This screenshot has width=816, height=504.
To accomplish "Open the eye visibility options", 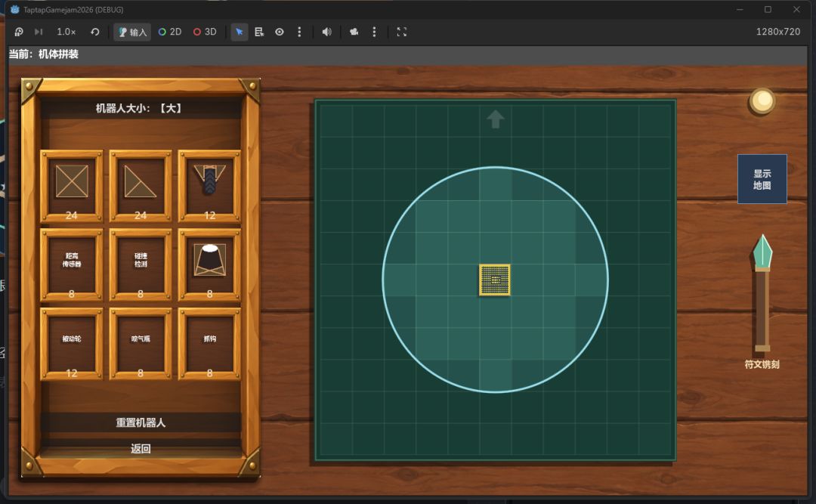I will coord(280,32).
